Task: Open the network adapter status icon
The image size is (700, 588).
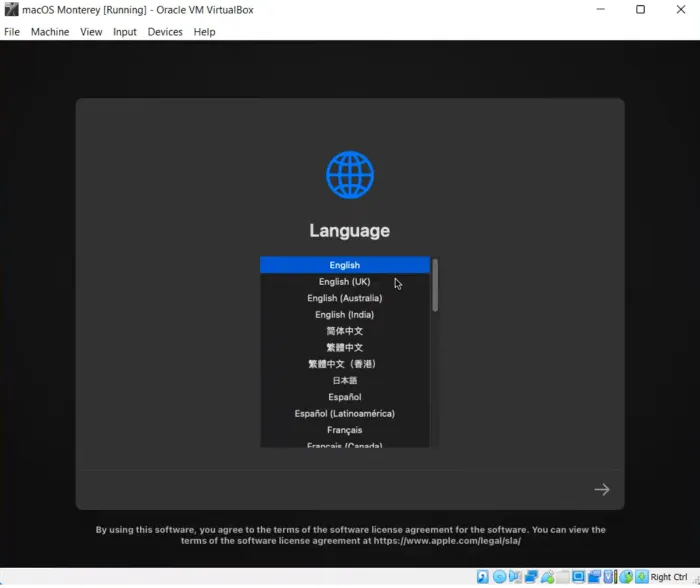Action: click(x=531, y=577)
